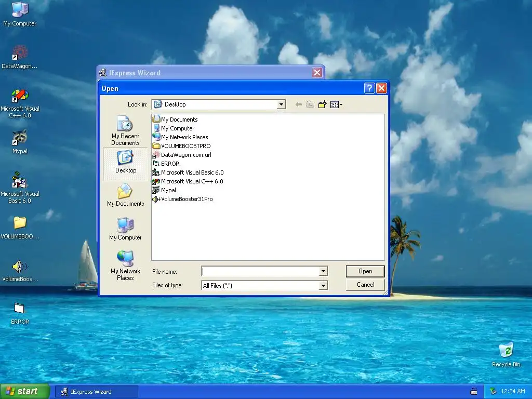Screen dimensions: 532x399
Task: Select the VOLUMEBOOSTPRO folder in list
Action: click(181, 146)
